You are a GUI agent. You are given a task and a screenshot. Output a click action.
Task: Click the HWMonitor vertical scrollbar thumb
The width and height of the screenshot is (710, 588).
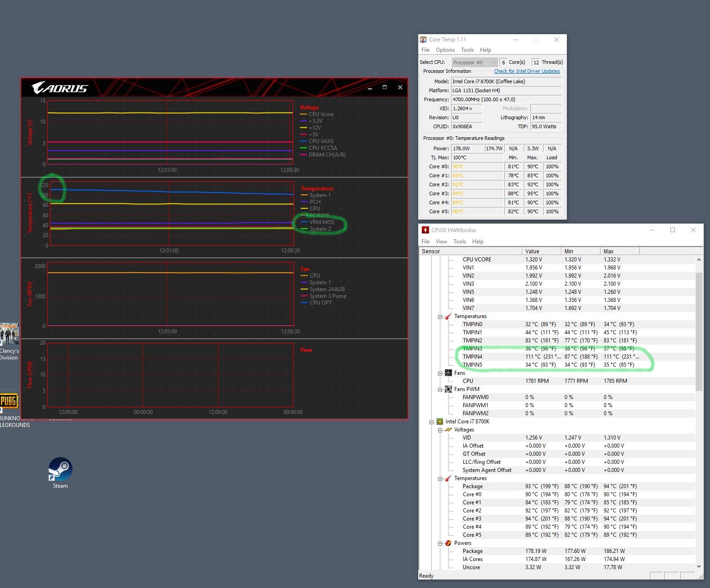tap(699, 331)
